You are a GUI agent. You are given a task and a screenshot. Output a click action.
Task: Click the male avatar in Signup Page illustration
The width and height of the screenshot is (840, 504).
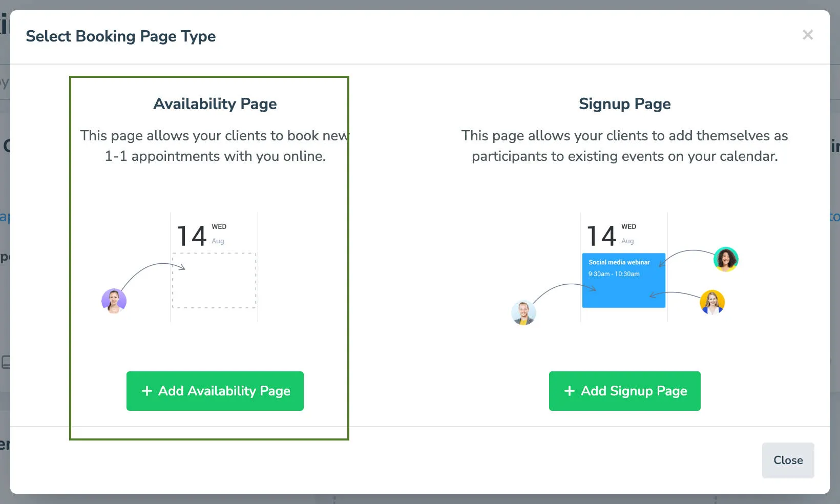coord(523,313)
